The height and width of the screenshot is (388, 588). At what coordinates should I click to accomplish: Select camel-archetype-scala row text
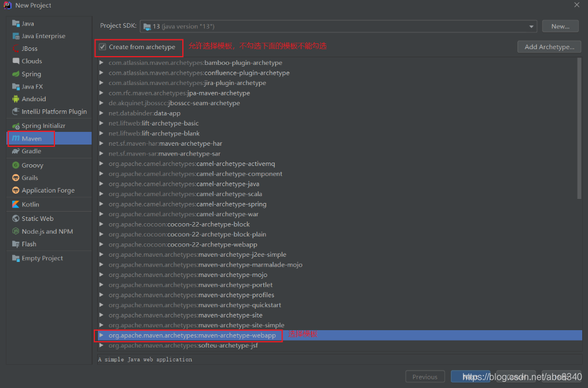click(186, 194)
